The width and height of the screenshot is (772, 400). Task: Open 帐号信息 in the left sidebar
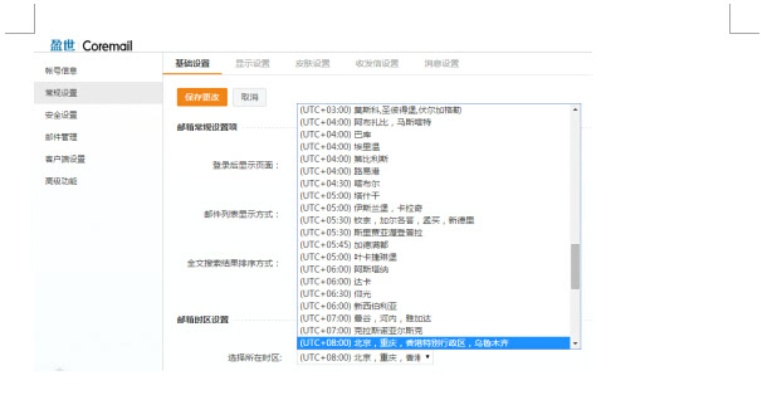(61, 71)
